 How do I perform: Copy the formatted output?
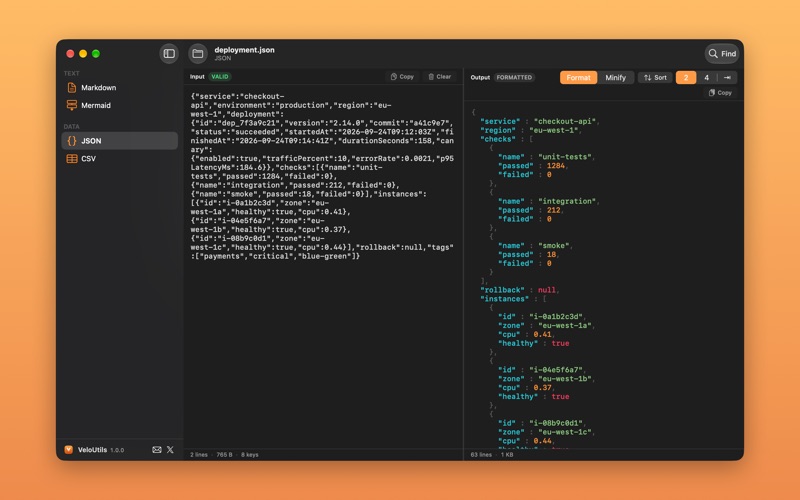(x=720, y=93)
